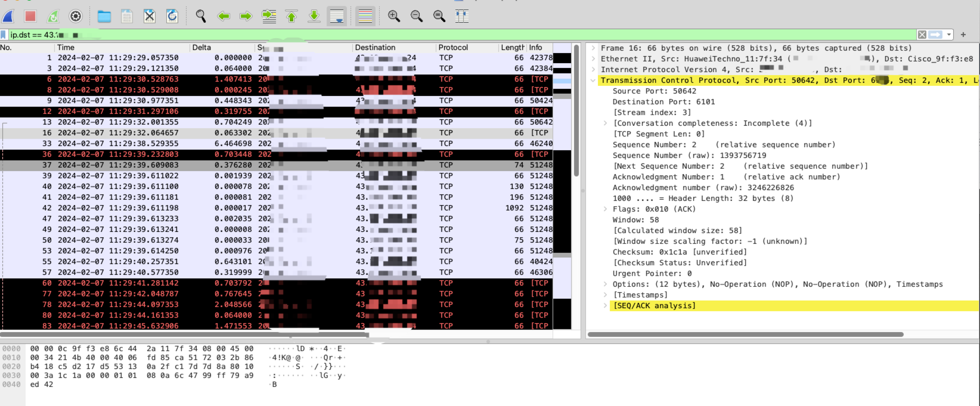The width and height of the screenshot is (980, 406).
Task: Apply the display filter arrow button
Action: [x=936, y=35]
